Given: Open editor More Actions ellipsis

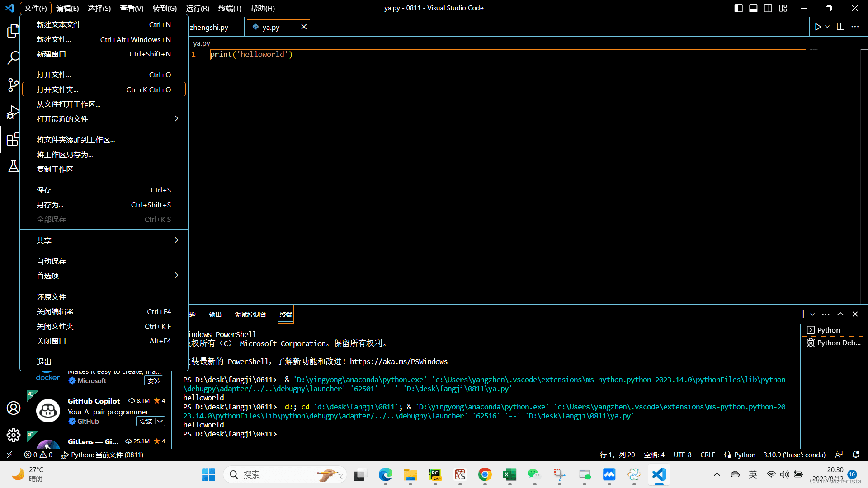Looking at the screenshot, I should 855,27.
